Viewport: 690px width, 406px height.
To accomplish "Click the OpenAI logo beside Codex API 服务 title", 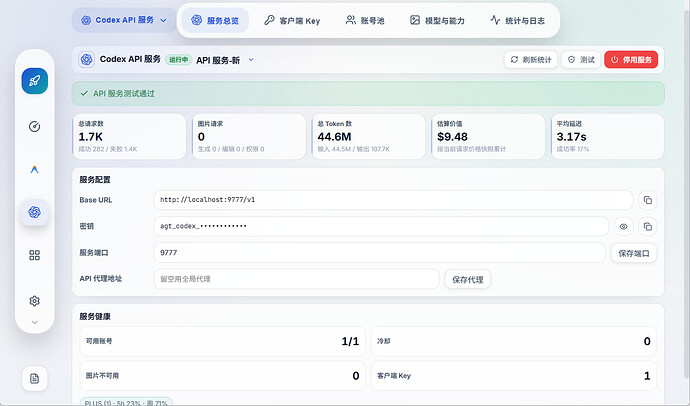I will 87,59.
